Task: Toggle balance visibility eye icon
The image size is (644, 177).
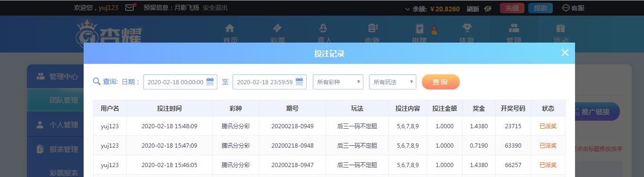Action: coord(489,9)
